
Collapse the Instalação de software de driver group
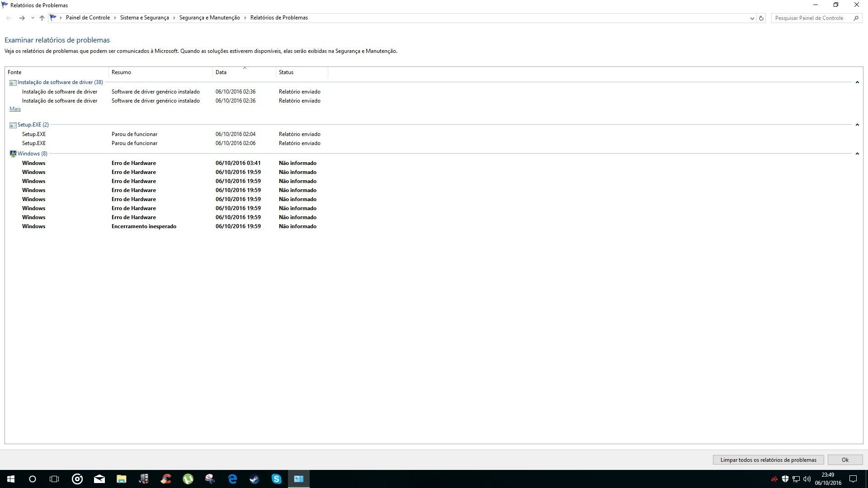point(857,82)
